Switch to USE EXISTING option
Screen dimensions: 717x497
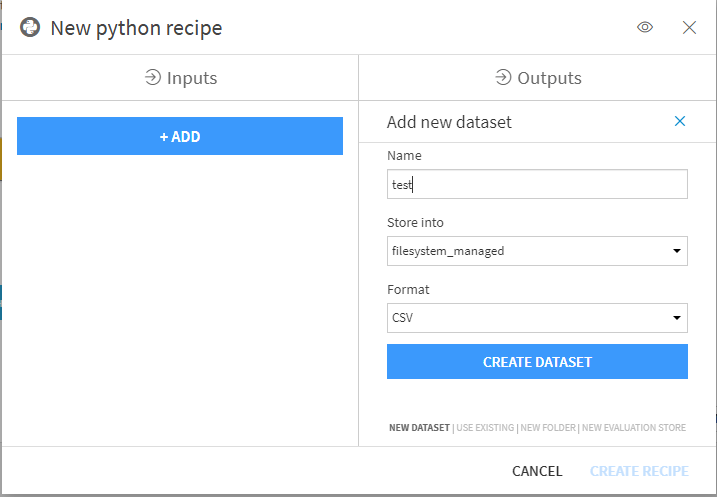485,428
